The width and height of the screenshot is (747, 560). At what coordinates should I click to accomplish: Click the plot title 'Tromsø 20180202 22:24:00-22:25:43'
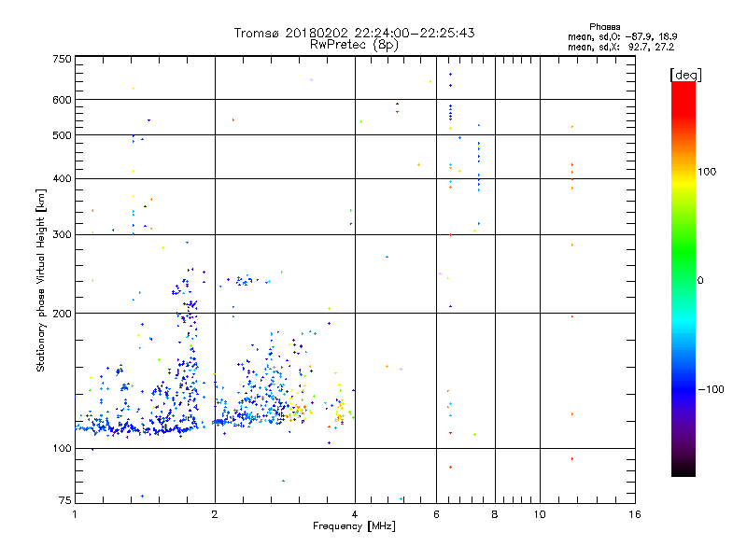tap(354, 33)
